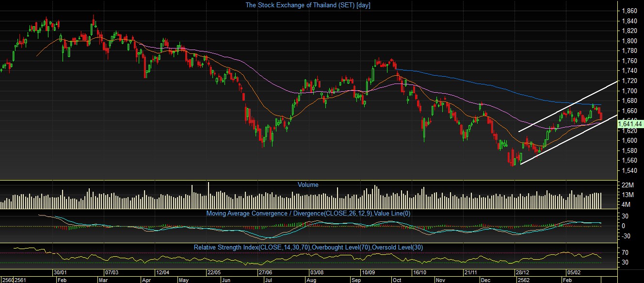Click the 27/06 date label
644x283 pixels.
pos(265,272)
